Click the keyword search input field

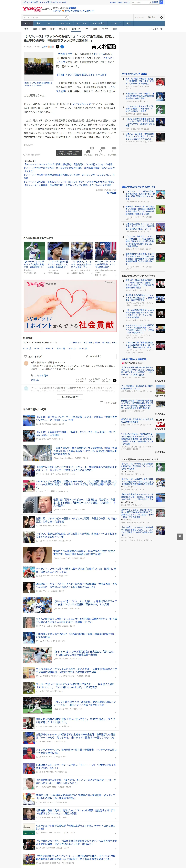coord(44,18)
